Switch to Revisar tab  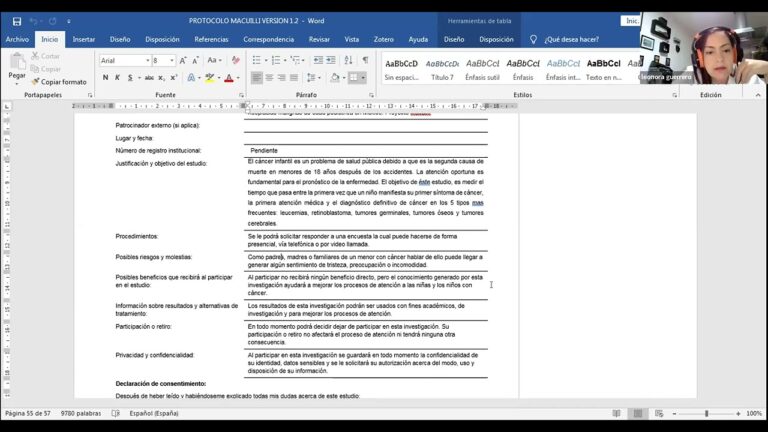tap(319, 39)
